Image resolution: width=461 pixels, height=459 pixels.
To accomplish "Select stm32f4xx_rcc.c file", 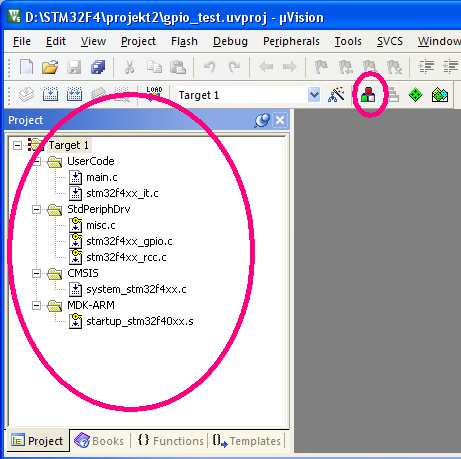I will (126, 257).
